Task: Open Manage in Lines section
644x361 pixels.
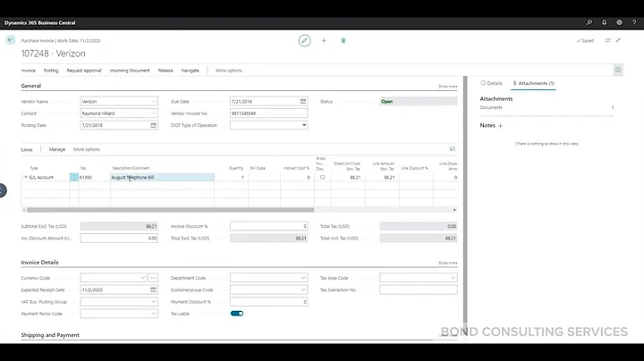Action: click(x=57, y=149)
